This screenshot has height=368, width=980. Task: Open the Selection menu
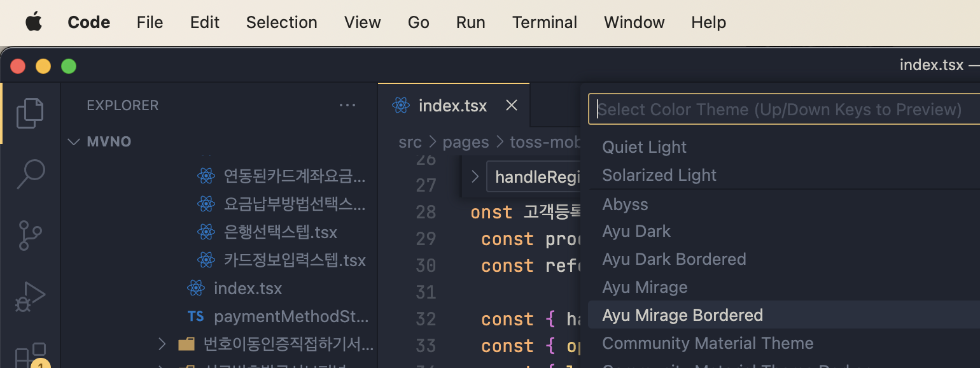coord(281,22)
